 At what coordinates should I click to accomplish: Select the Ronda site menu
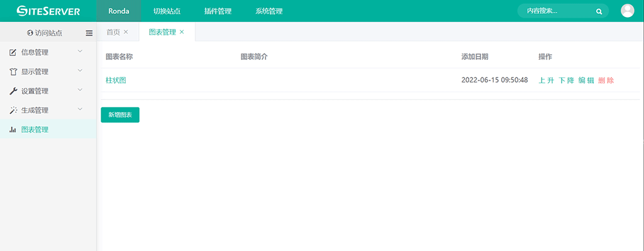tap(119, 11)
